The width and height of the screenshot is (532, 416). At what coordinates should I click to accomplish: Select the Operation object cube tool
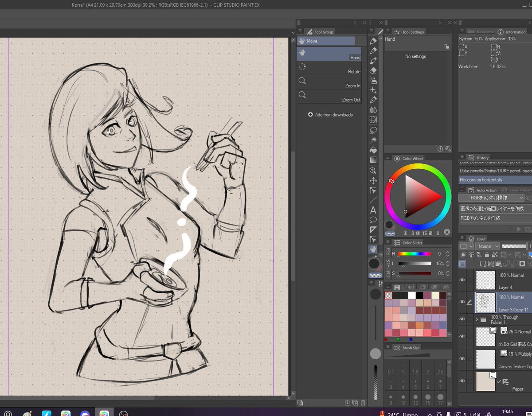[373, 170]
